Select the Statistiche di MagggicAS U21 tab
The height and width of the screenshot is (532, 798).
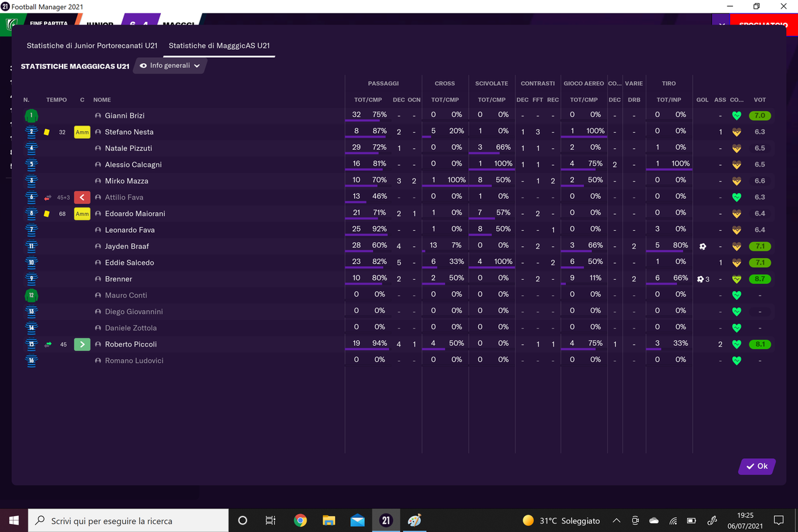(x=219, y=46)
